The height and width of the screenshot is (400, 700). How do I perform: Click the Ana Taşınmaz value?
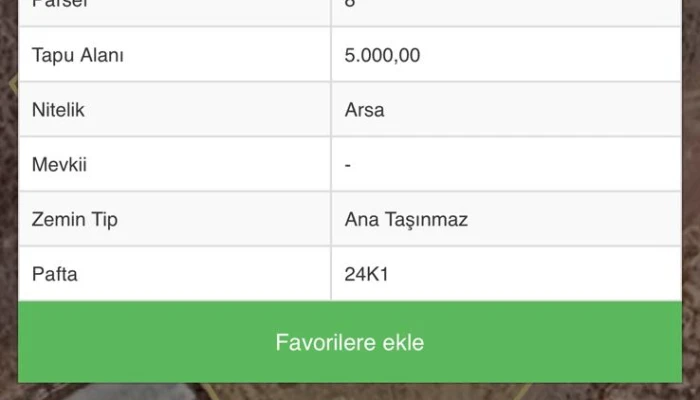(x=406, y=220)
